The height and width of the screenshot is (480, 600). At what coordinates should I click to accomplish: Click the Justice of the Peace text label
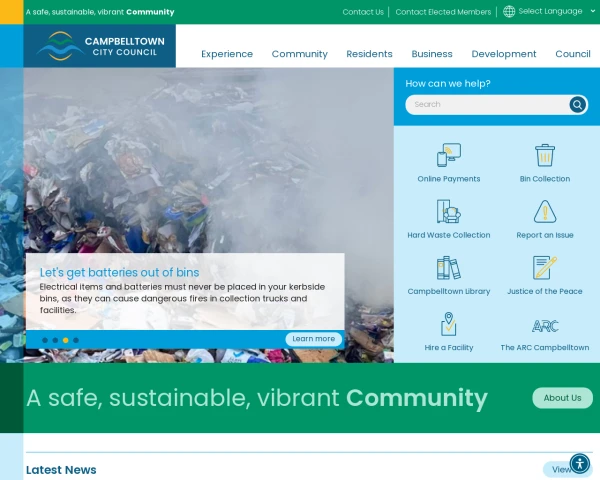tap(545, 291)
